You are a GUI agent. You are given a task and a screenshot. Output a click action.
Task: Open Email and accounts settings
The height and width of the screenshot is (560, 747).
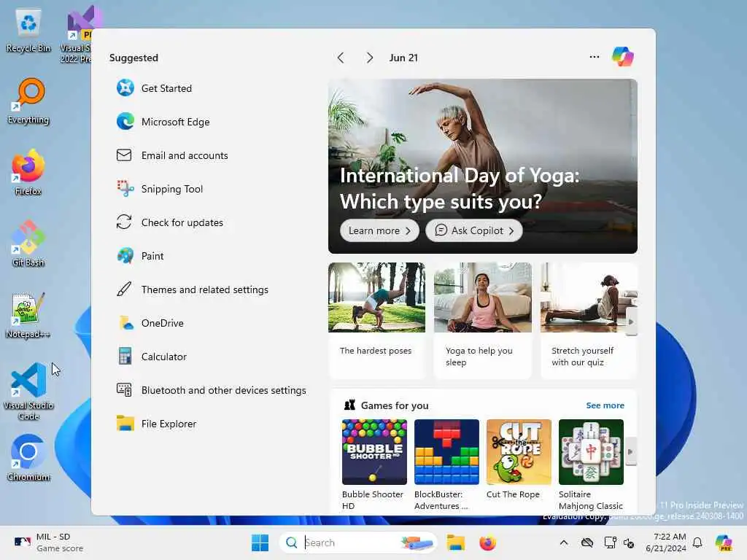click(x=172, y=155)
